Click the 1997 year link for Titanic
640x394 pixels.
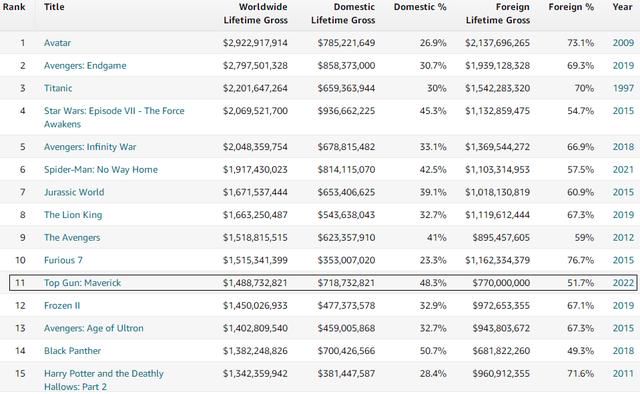coord(623,88)
